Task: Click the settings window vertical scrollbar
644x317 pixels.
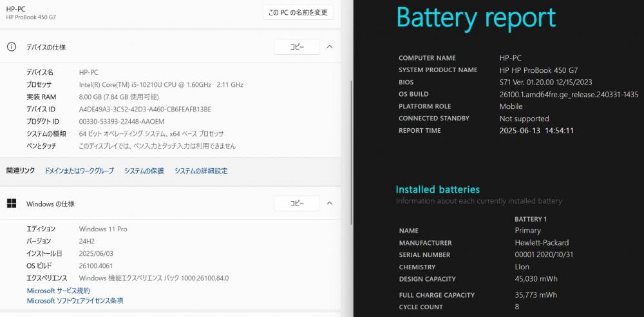Action: pyautogui.click(x=351, y=152)
